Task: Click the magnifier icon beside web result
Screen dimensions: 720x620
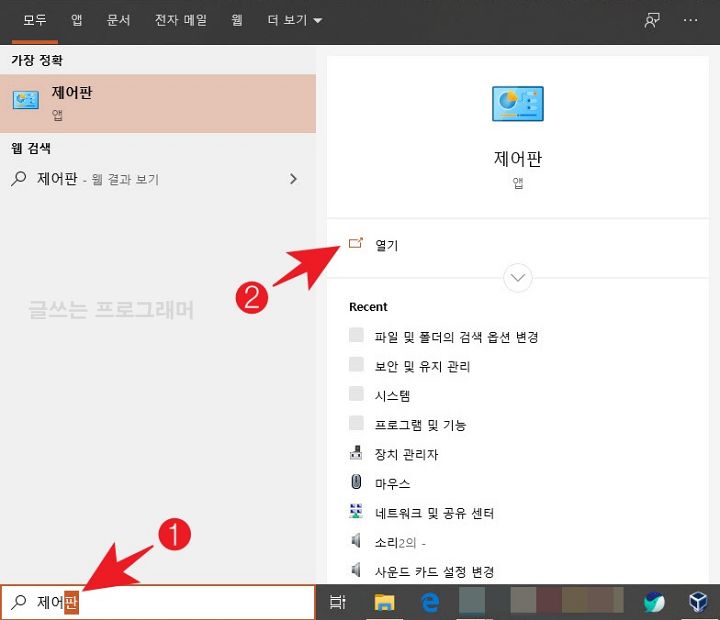Action: click(x=18, y=178)
